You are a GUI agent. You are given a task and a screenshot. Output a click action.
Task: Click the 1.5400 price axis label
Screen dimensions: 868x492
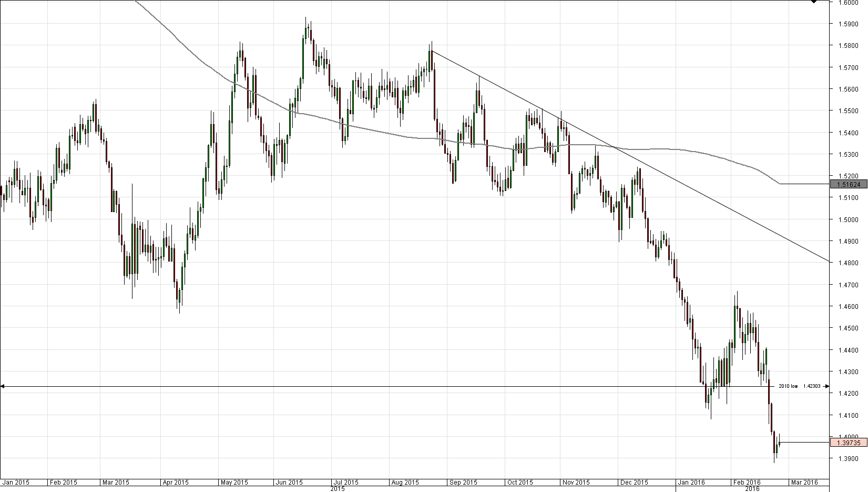click(849, 133)
